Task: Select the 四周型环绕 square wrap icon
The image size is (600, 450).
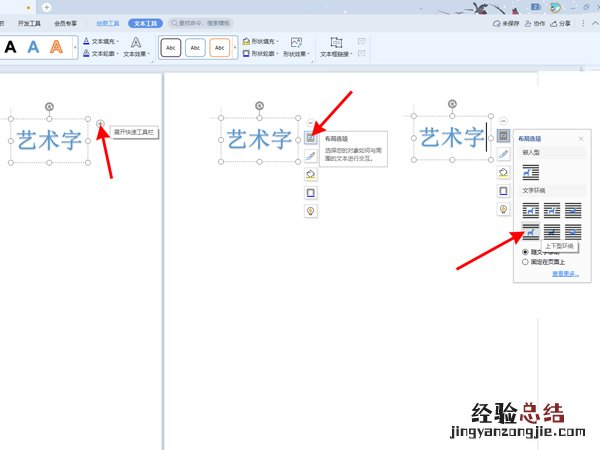Action: [x=528, y=209]
